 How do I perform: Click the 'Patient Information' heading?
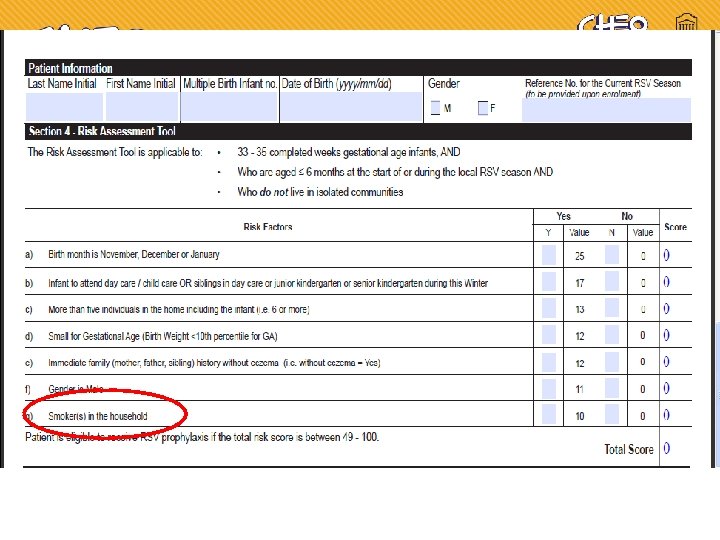tap(70, 68)
